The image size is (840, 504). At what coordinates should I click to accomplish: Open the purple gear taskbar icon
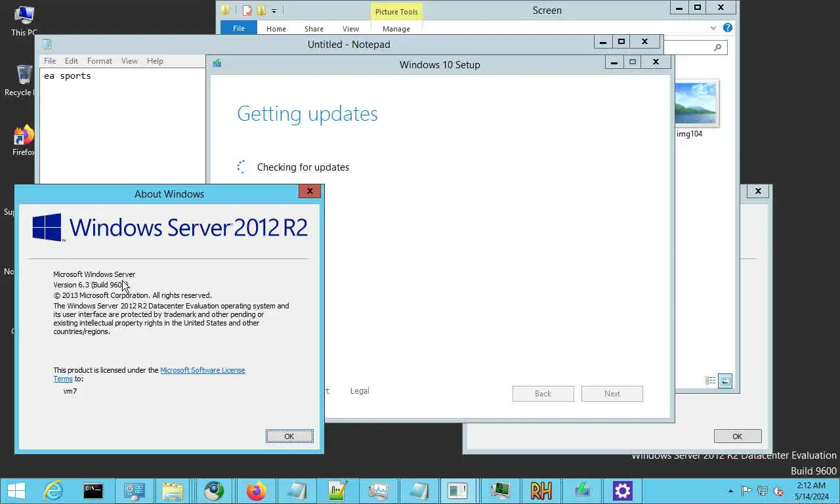pos(622,490)
